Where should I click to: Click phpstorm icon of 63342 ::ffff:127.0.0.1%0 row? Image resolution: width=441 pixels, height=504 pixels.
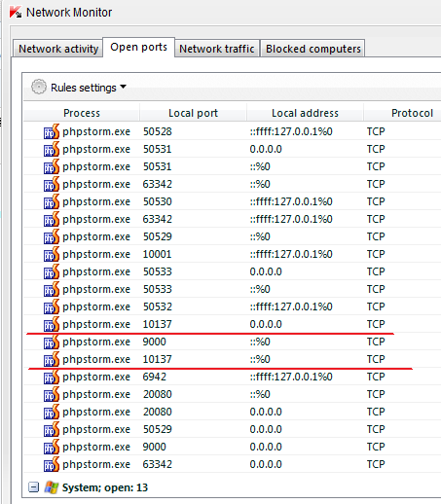(52, 219)
